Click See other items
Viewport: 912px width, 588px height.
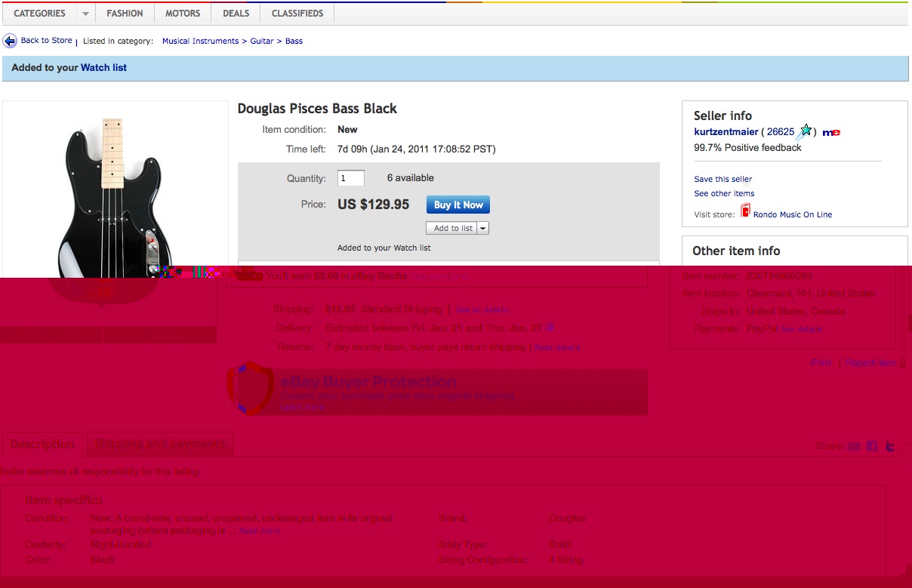point(724,193)
